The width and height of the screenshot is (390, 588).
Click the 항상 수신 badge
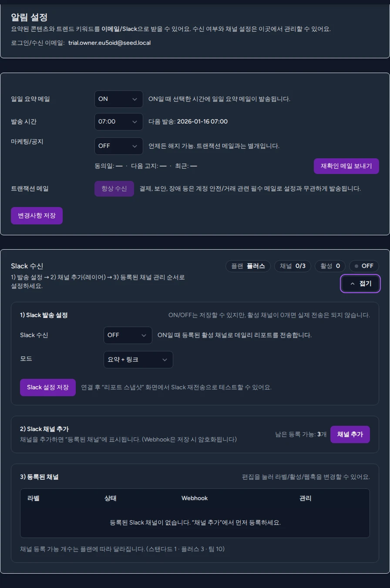click(114, 189)
